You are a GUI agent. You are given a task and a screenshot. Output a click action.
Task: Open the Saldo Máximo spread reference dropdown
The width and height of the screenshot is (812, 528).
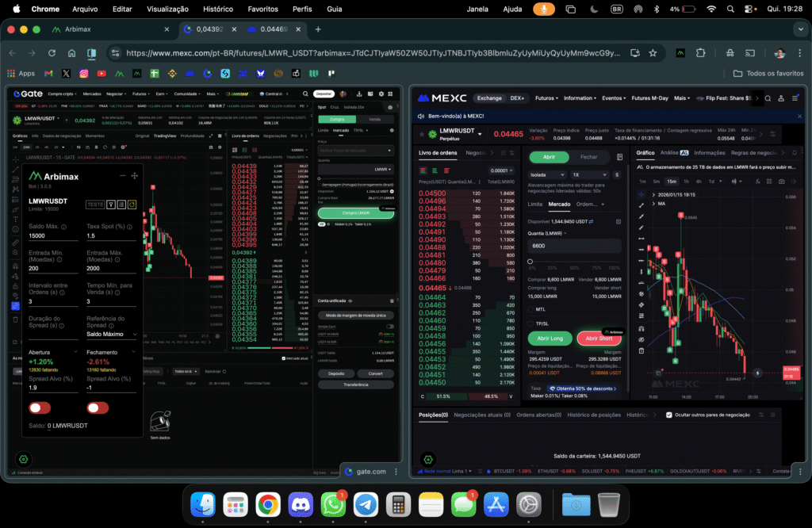point(111,334)
